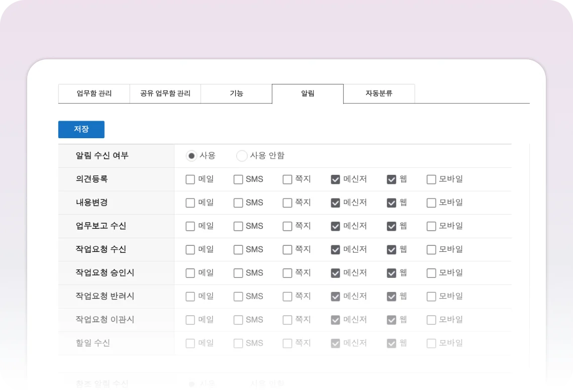573x392 pixels.
Task: Switch to the 업무함 관리 tab
Action: tap(94, 93)
